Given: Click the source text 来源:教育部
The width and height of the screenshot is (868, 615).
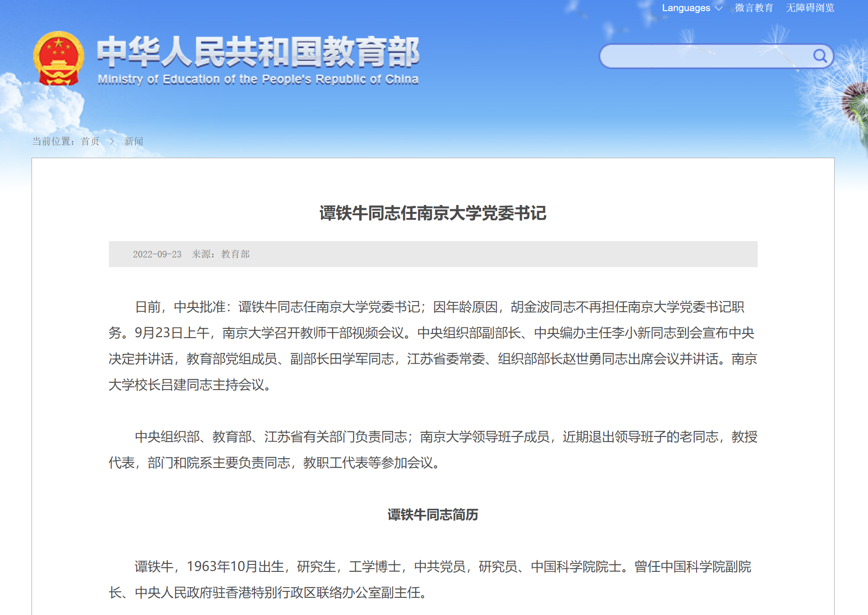Looking at the screenshot, I should (221, 254).
